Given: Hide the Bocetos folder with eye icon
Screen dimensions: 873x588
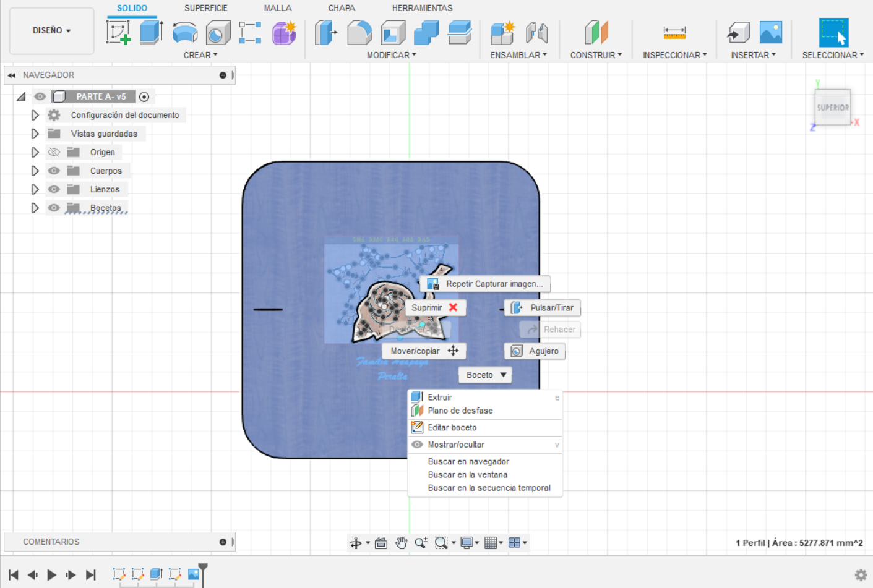Looking at the screenshot, I should 54,208.
